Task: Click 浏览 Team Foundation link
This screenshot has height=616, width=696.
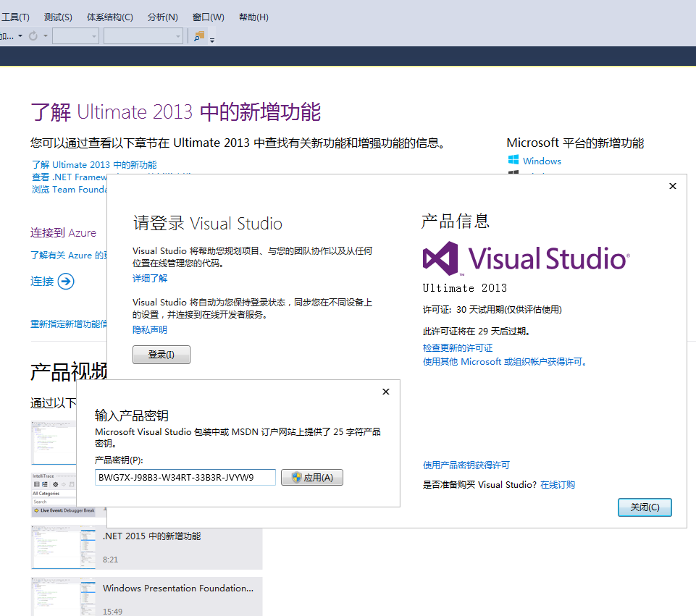Action: (70, 190)
